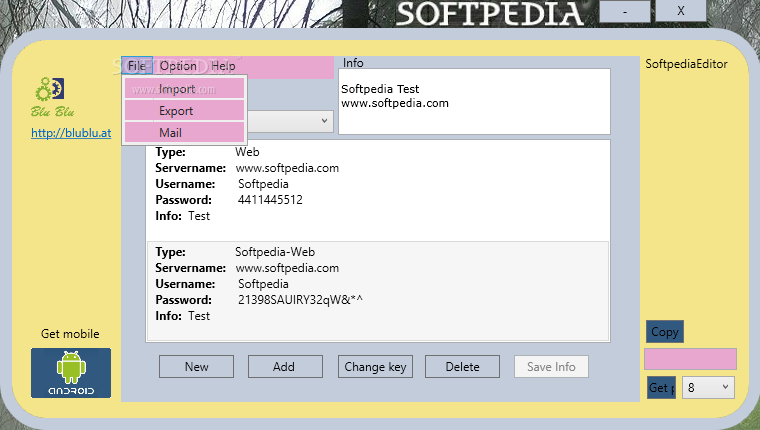Expand the combo box behind the File menu
This screenshot has width=760, height=430.
tap(324, 121)
